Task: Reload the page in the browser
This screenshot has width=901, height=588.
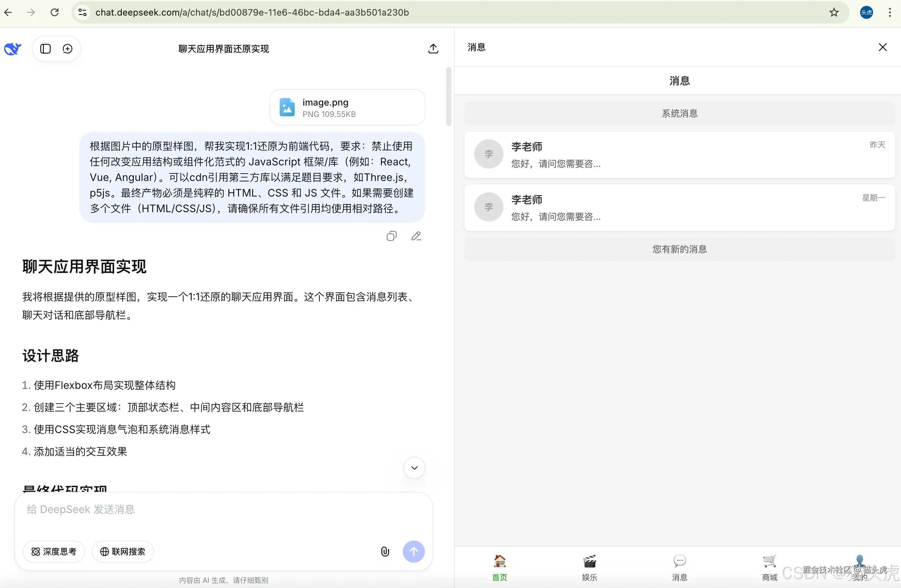Action: (54, 12)
